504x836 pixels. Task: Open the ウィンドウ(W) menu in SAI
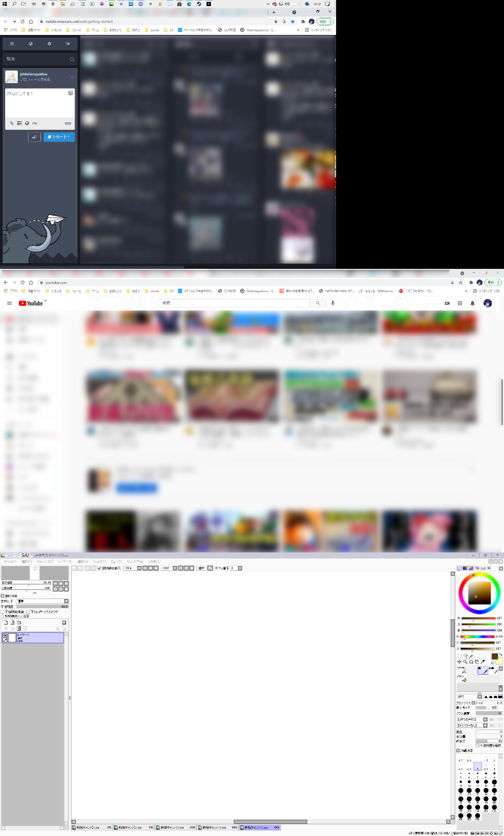[135, 562]
